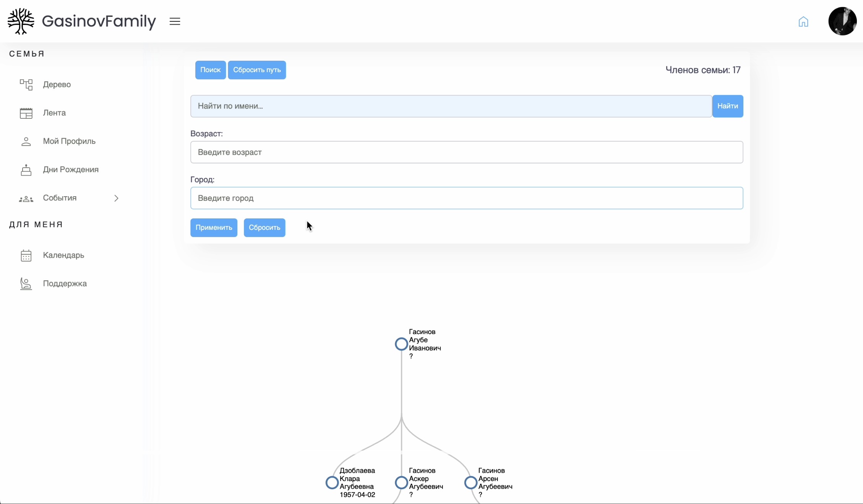Click the GasinovFamily tree logo icon
The width and height of the screenshot is (863, 504).
(21, 21)
